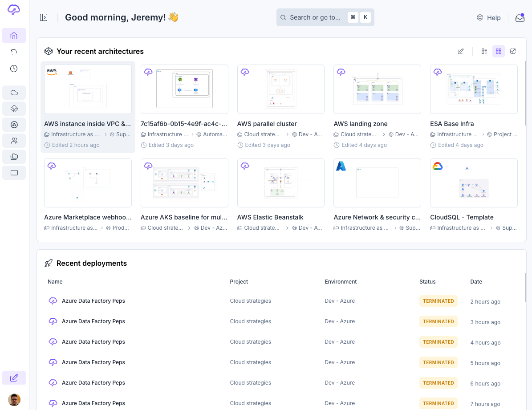Click the purple edit button at sidebar bottom

tap(14, 378)
